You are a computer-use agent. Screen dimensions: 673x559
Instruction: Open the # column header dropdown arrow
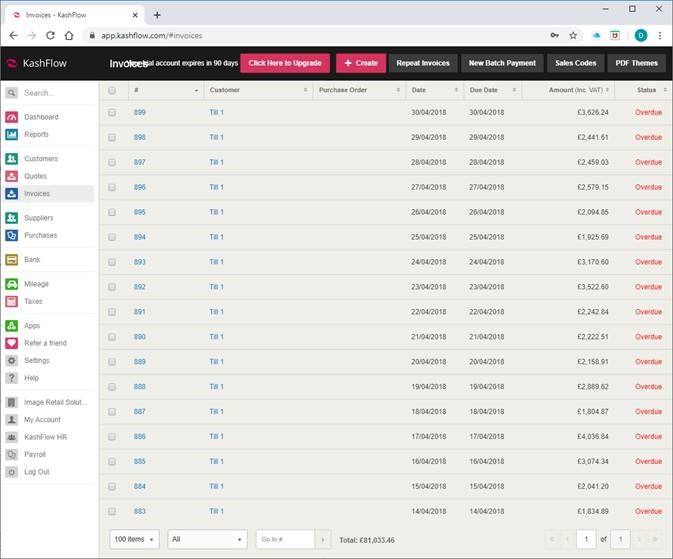coord(196,90)
